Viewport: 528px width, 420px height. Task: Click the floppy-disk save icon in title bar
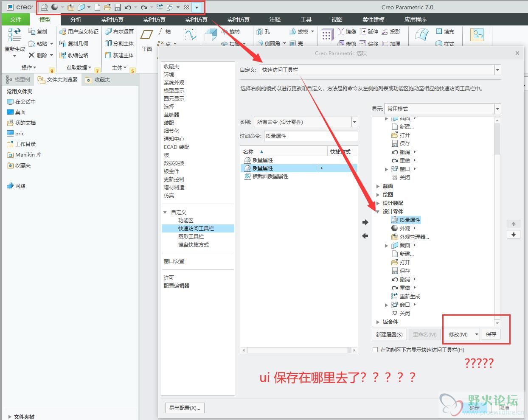coord(118,7)
